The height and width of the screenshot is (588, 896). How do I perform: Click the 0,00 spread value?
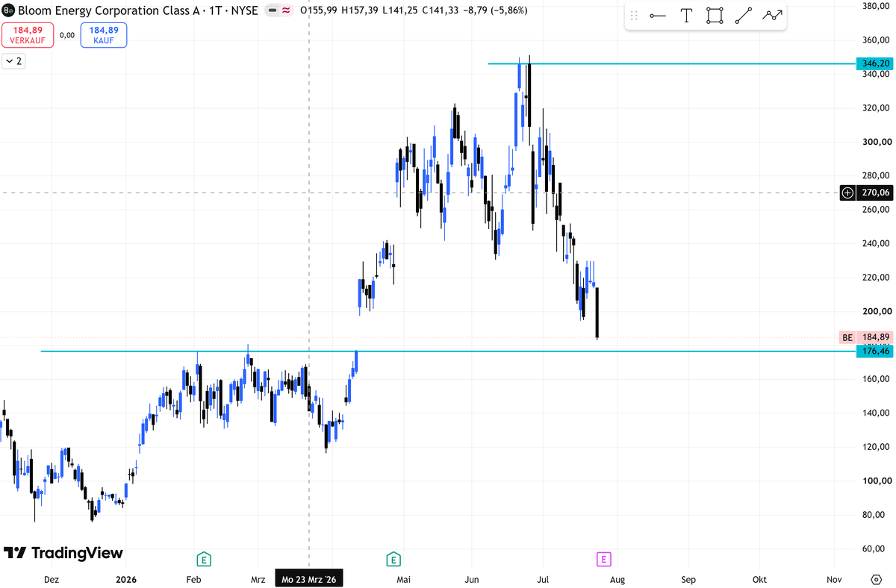click(x=66, y=34)
